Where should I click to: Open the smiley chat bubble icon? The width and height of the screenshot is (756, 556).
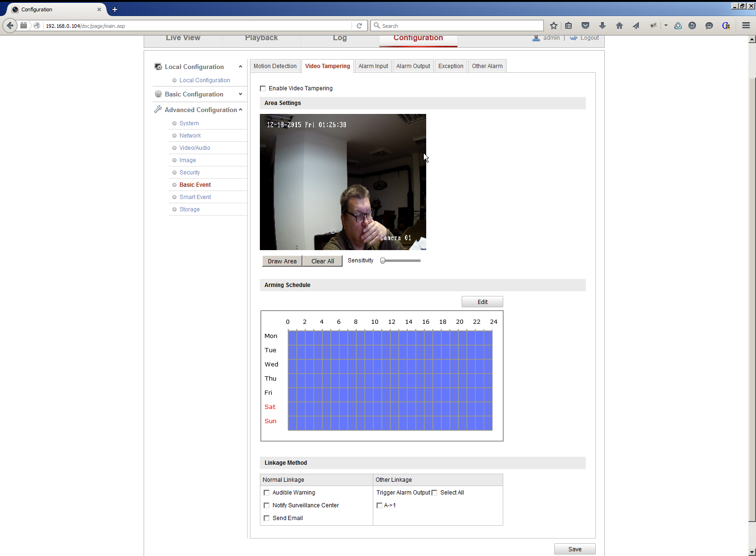pos(709,26)
